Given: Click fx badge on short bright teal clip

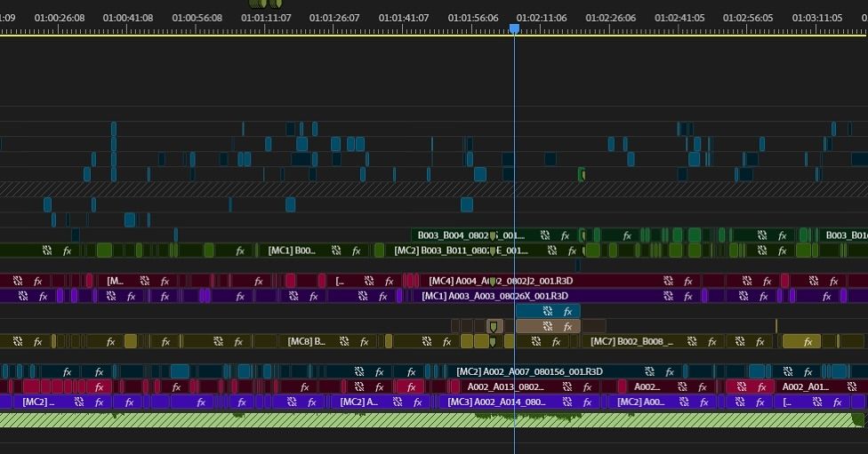Looking at the screenshot, I should (568, 311).
